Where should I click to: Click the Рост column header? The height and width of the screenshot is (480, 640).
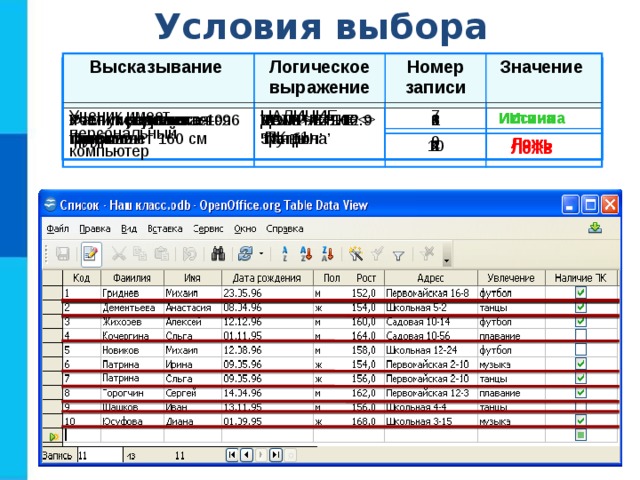point(366,278)
